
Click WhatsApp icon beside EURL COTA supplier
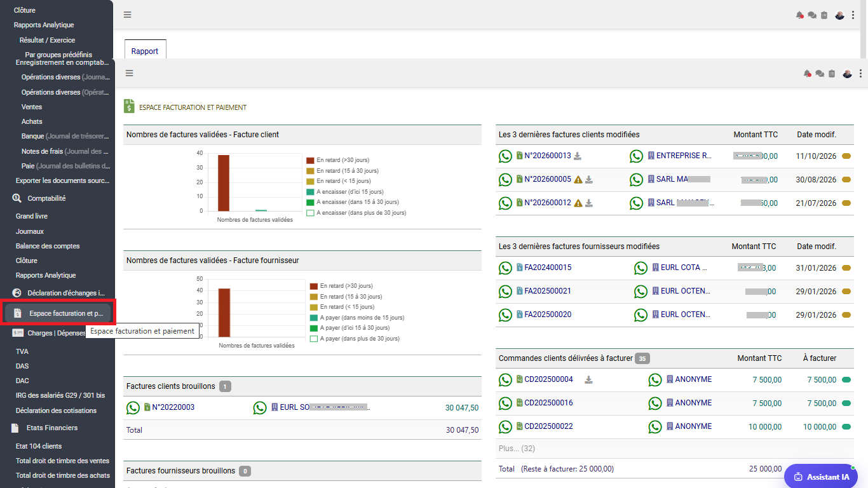(x=641, y=268)
